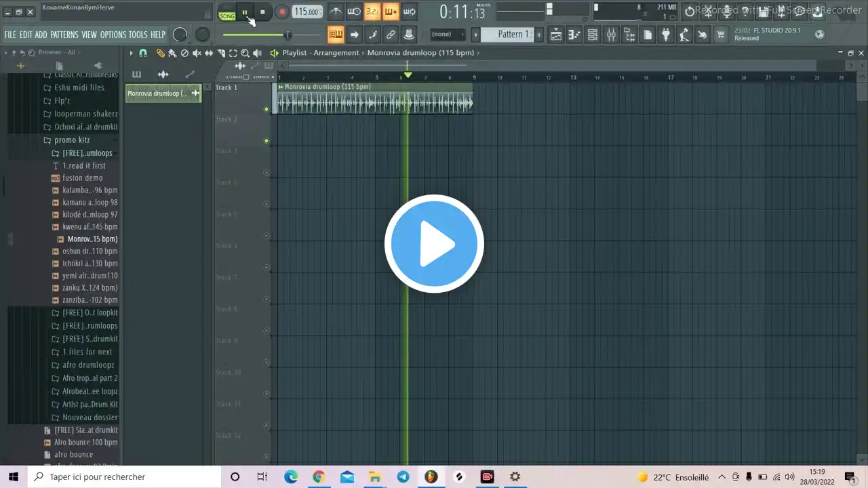Toggle the Track 3 mute dot

coord(267,173)
